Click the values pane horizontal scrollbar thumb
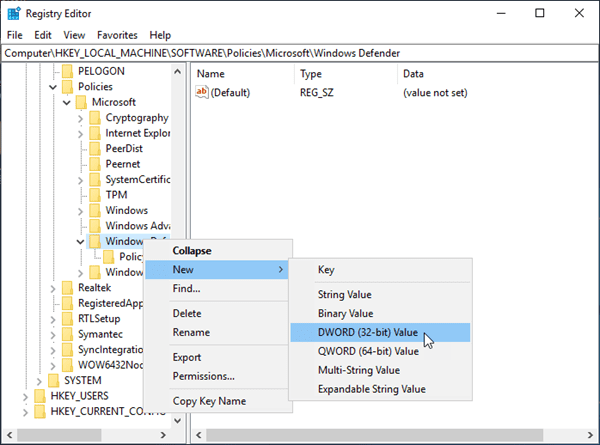The width and height of the screenshot is (600, 445). pos(374,435)
